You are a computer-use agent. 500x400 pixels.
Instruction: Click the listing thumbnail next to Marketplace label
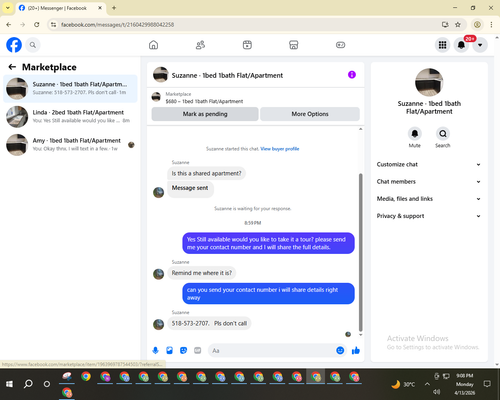[x=156, y=97]
